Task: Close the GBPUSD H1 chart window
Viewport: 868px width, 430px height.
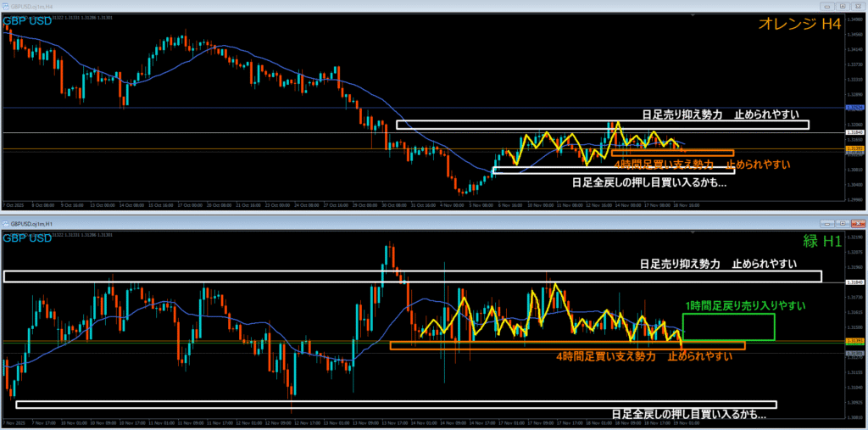Action: point(858,224)
